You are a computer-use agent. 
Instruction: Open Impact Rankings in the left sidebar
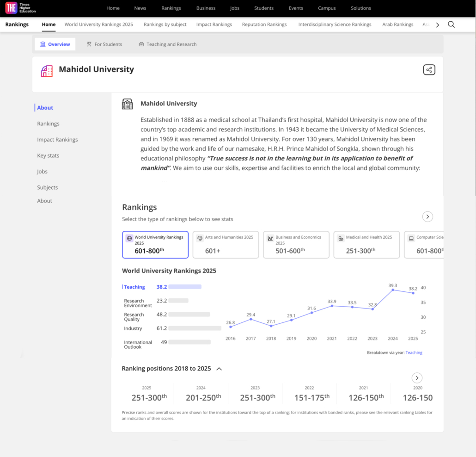pos(57,140)
